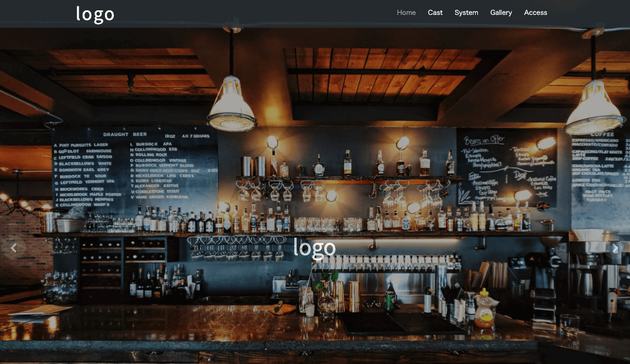Open the Home page link
This screenshot has width=630, height=364.
point(406,13)
